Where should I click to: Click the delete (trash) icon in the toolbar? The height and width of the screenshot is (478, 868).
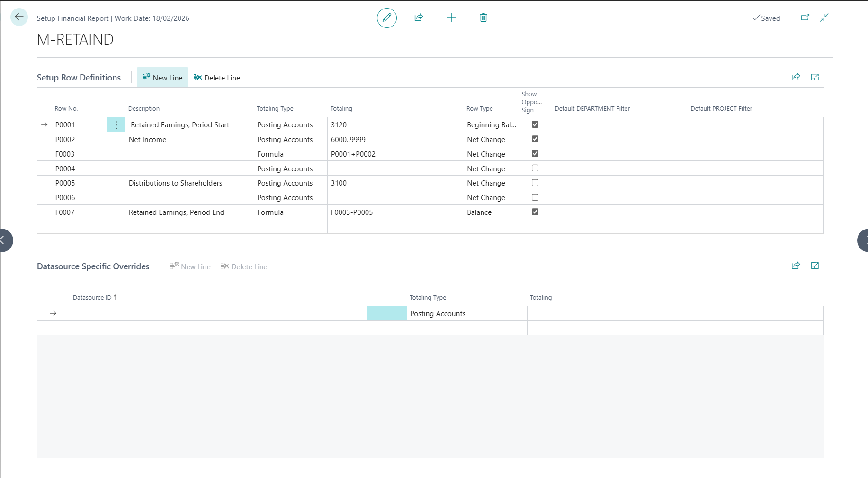tap(483, 18)
